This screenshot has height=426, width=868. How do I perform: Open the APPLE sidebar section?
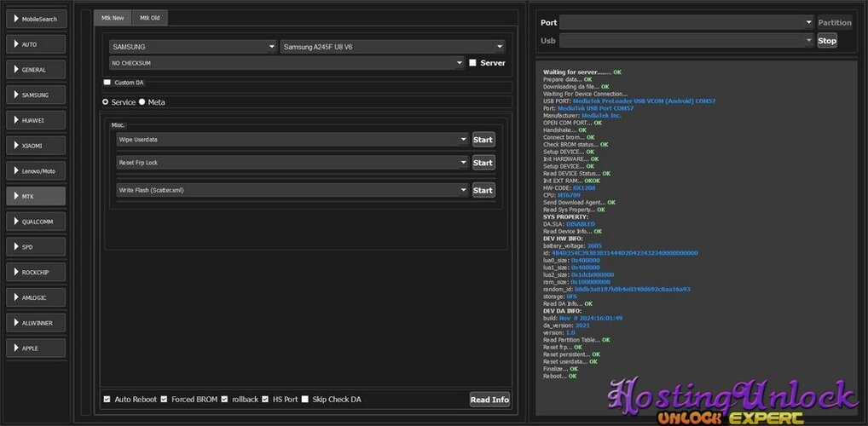tap(36, 348)
